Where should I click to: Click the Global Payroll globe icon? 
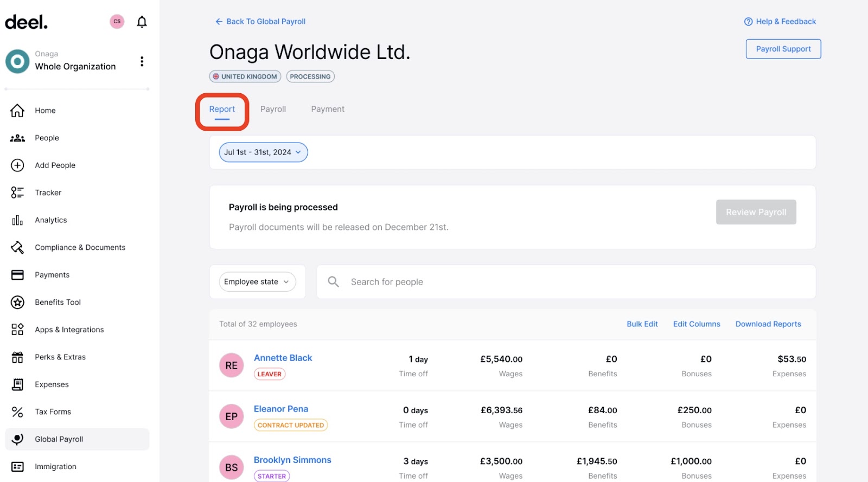17,439
